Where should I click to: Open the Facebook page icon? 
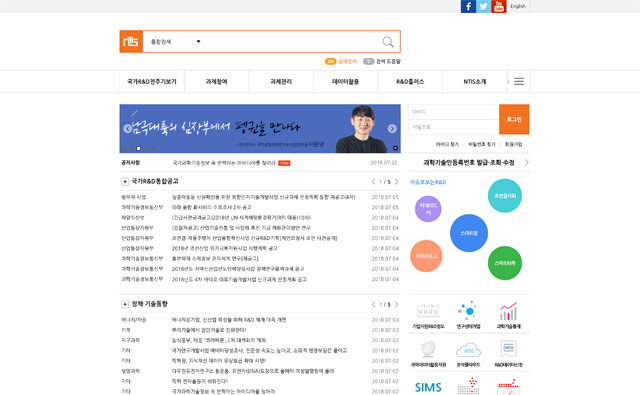468,6
